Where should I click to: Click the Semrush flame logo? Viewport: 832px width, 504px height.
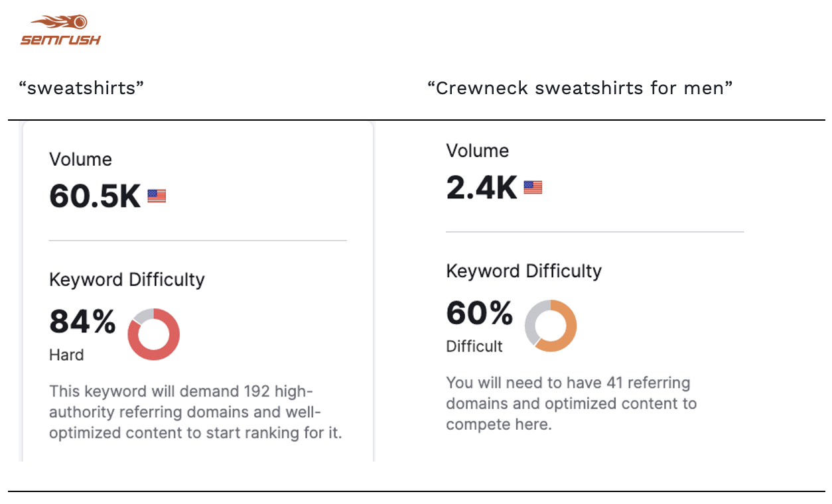click(x=60, y=31)
